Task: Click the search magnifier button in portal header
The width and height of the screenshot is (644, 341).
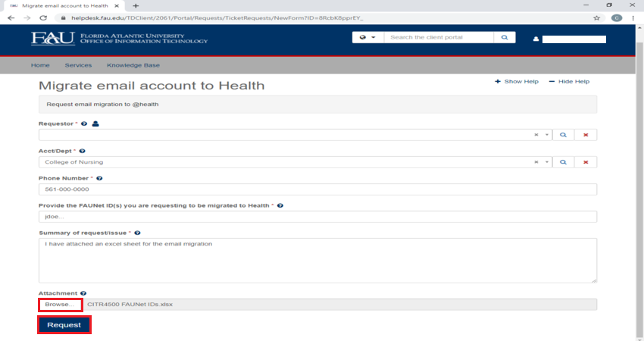Action: pyautogui.click(x=504, y=37)
